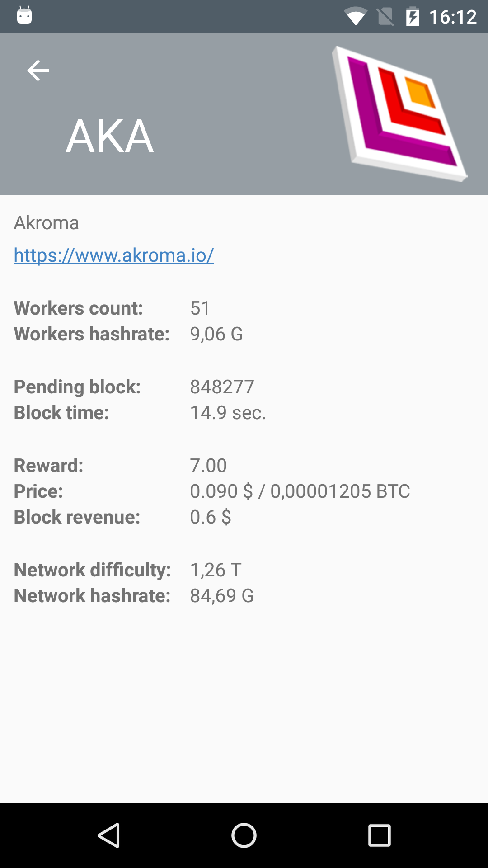This screenshot has height=868, width=488.
Task: Tap the battery charging icon
Action: [413, 17]
